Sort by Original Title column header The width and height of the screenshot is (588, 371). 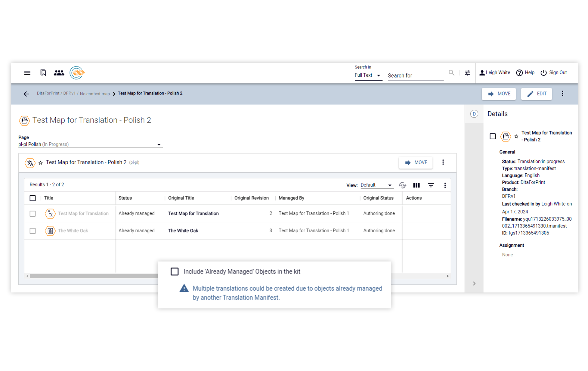181,198
